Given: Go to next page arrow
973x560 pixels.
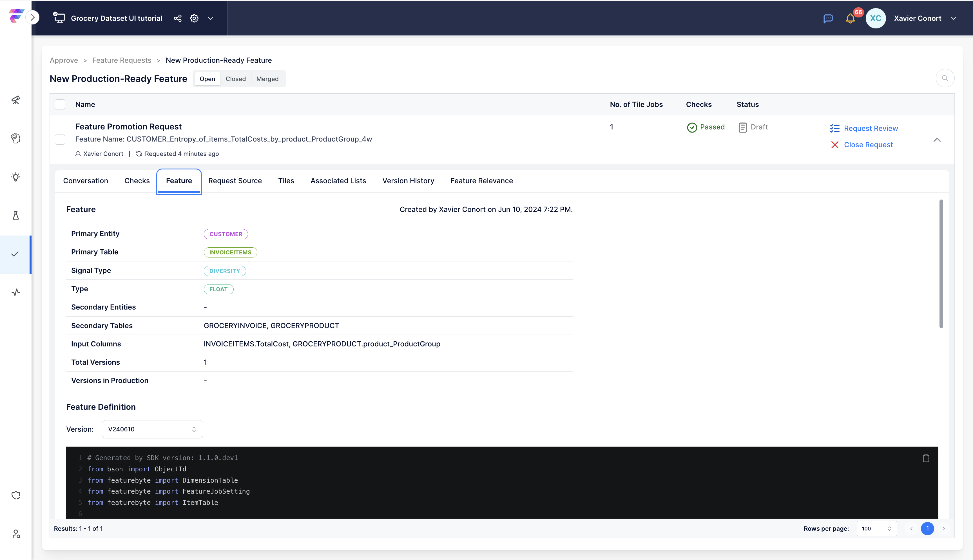Looking at the screenshot, I should click(x=944, y=529).
